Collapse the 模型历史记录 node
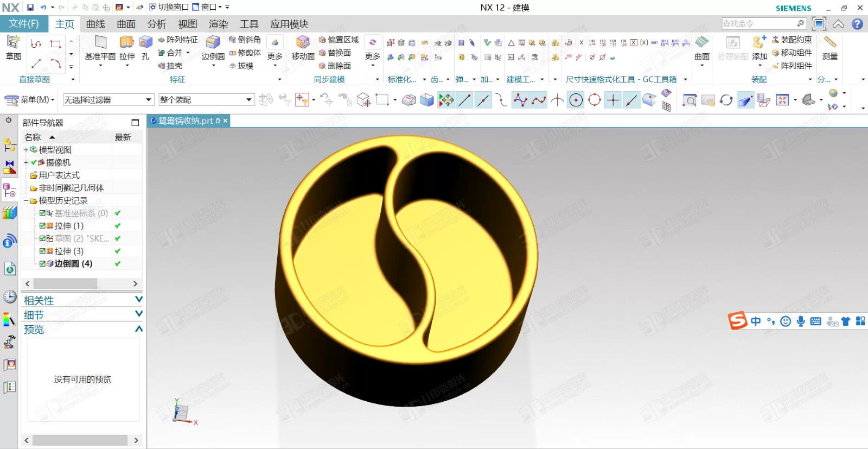 pyautogui.click(x=25, y=201)
